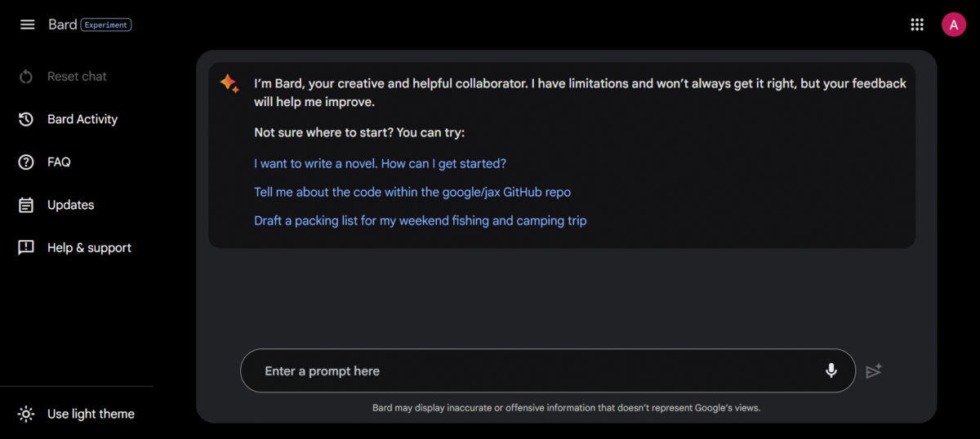Open Help & support menu item
This screenshot has height=439, width=980.
89,248
